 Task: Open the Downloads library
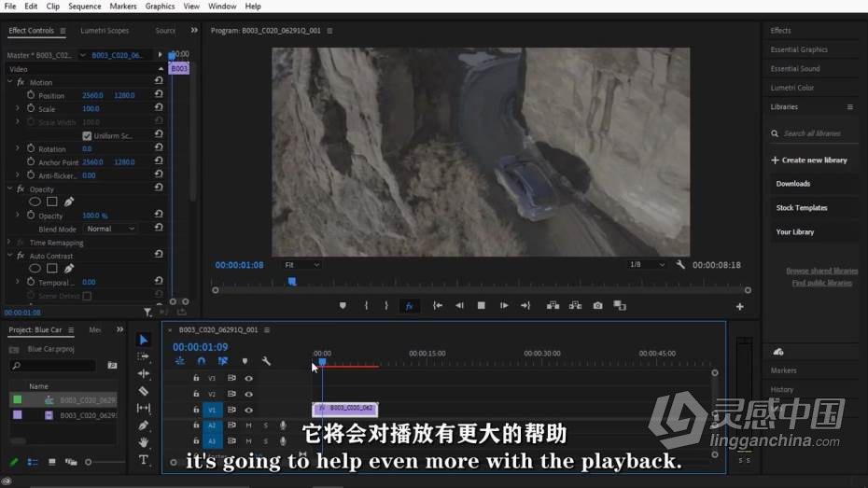pyautogui.click(x=792, y=184)
